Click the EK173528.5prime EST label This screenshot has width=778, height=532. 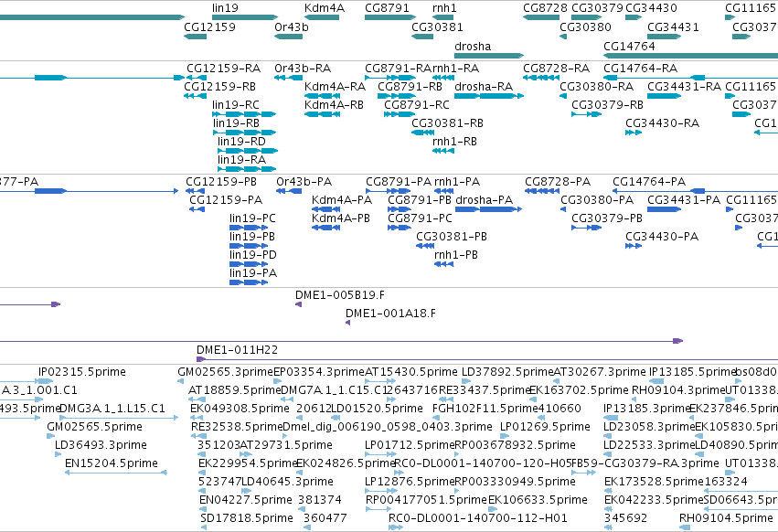pos(654,481)
